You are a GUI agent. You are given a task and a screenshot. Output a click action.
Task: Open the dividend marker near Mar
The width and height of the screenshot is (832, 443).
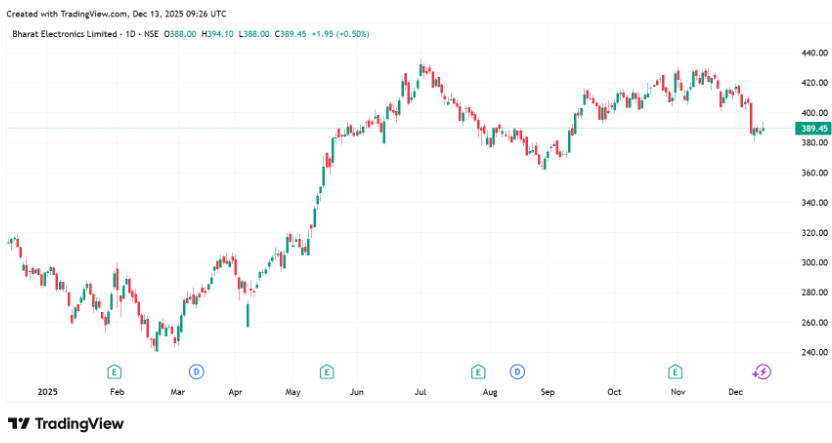[197, 371]
